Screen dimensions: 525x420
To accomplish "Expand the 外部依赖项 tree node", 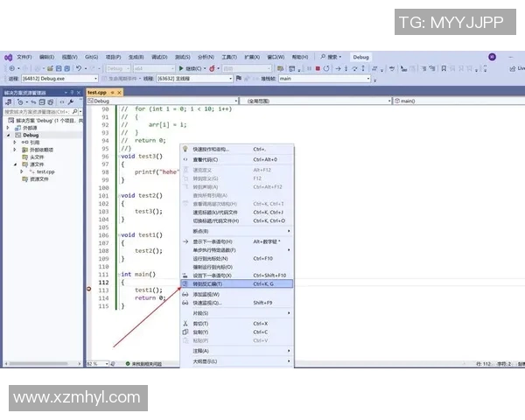I will pos(14,150).
